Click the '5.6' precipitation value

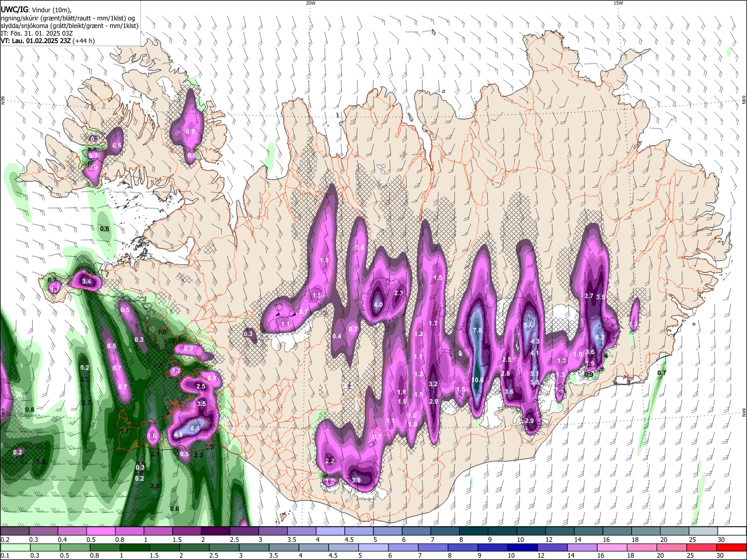(x=529, y=325)
